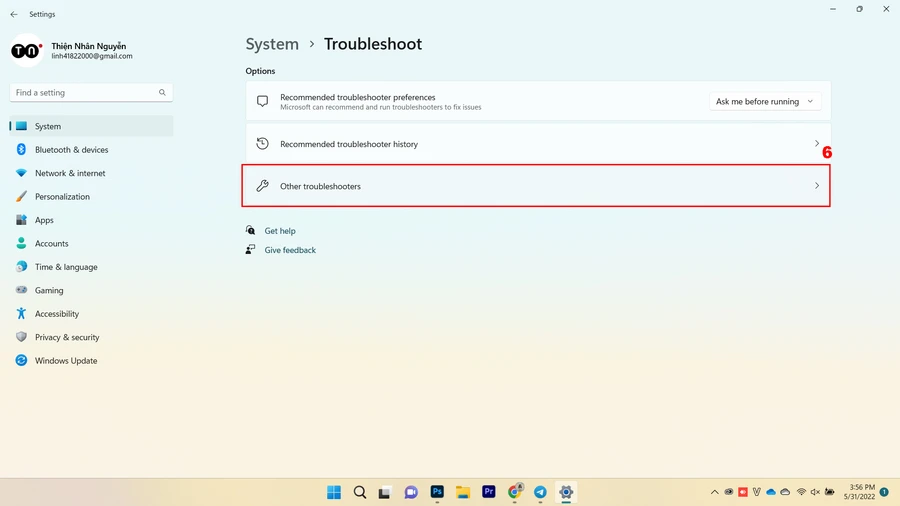Image resolution: width=900 pixels, height=506 pixels.
Task: Click the Settings gear in the taskbar
Action: [566, 492]
